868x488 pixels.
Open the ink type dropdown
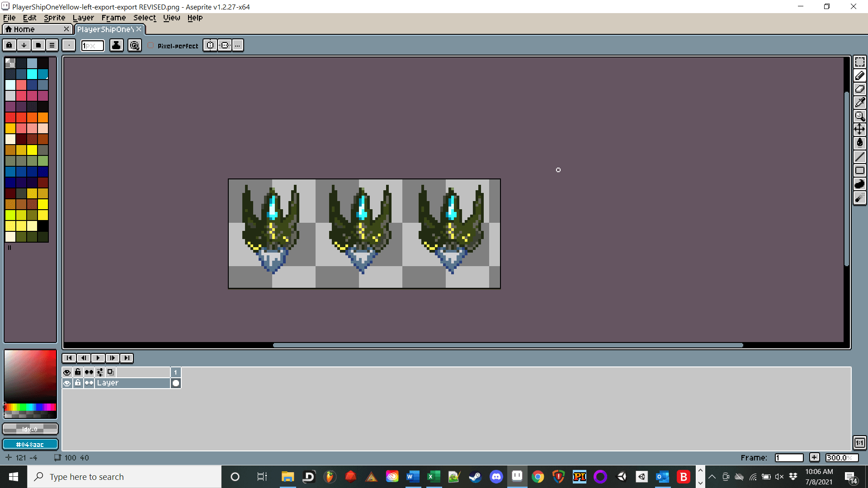tap(116, 46)
